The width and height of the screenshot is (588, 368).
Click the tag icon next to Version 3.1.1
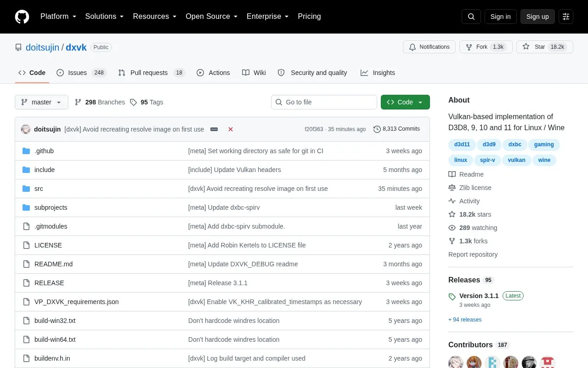click(452, 297)
